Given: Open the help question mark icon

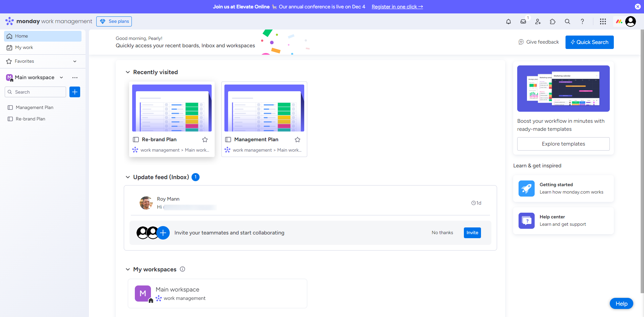Looking at the screenshot, I should point(582,21).
